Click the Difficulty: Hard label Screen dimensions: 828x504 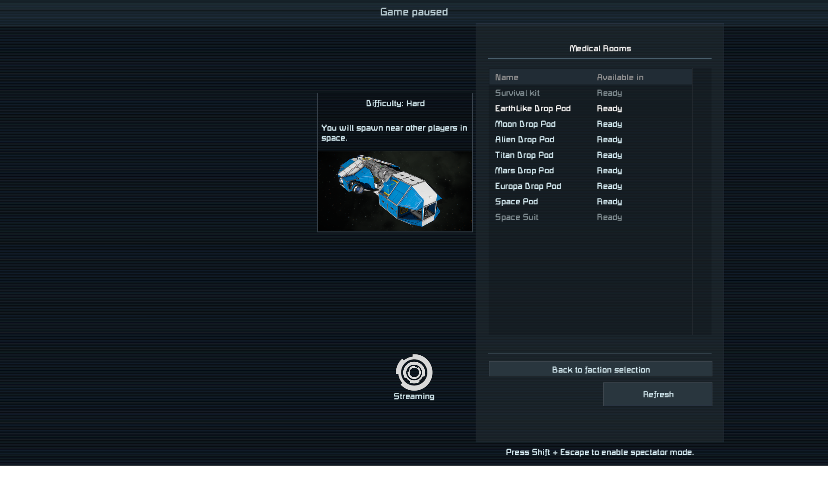pyautogui.click(x=395, y=103)
